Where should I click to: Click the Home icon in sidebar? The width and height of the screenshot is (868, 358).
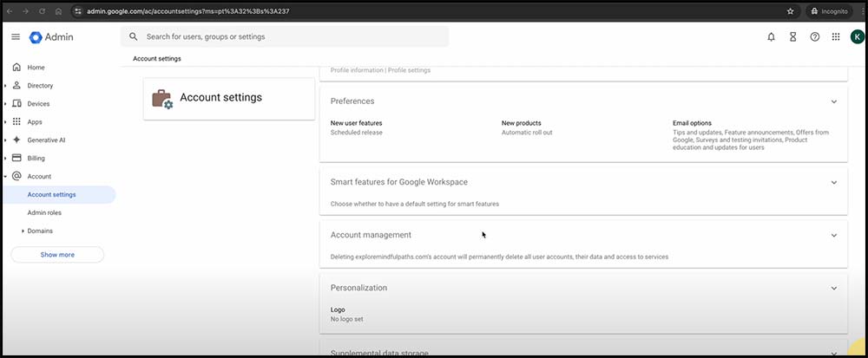pyautogui.click(x=16, y=68)
